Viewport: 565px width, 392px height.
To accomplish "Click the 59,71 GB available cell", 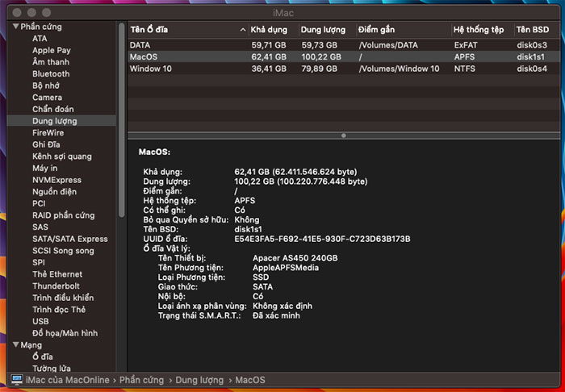I will tap(269, 45).
